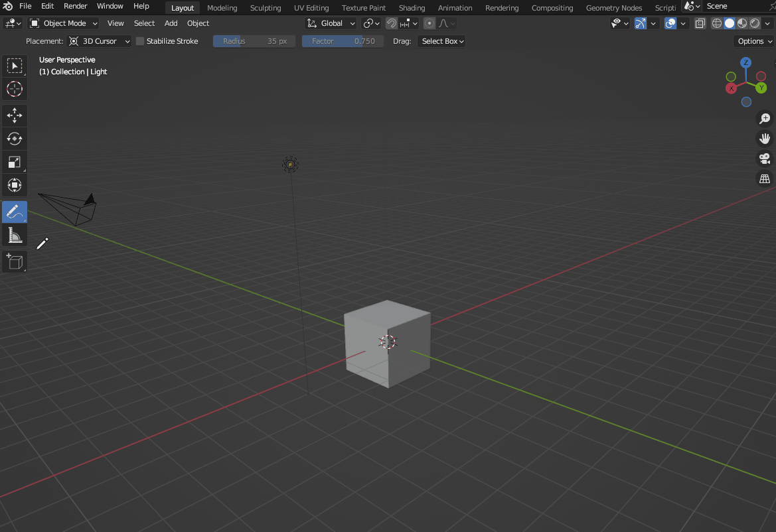
Task: Click the X axis on navigation gizmo
Action: (731, 88)
